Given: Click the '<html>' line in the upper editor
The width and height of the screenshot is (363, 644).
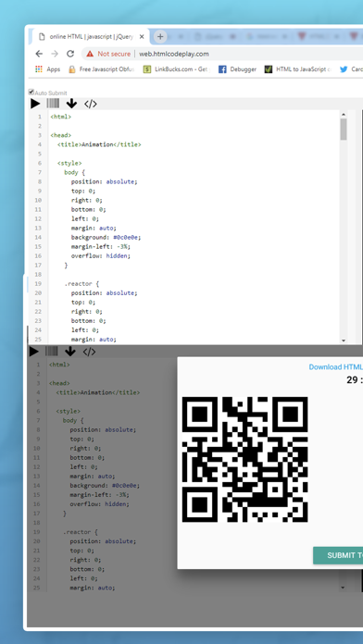Looking at the screenshot, I should pos(61,117).
